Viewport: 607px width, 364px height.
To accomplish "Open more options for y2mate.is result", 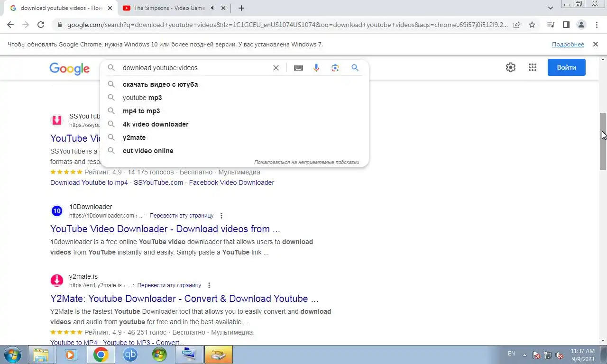I will tap(209, 285).
